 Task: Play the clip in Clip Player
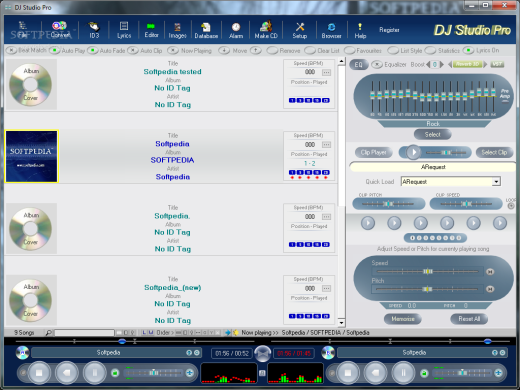pyautogui.click(x=413, y=152)
